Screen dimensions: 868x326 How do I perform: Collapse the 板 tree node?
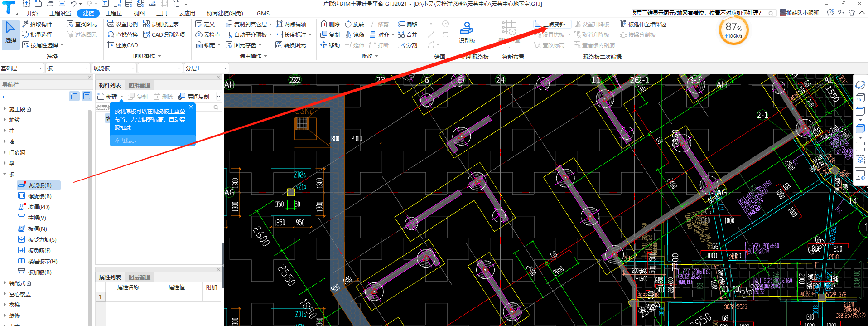coord(5,174)
